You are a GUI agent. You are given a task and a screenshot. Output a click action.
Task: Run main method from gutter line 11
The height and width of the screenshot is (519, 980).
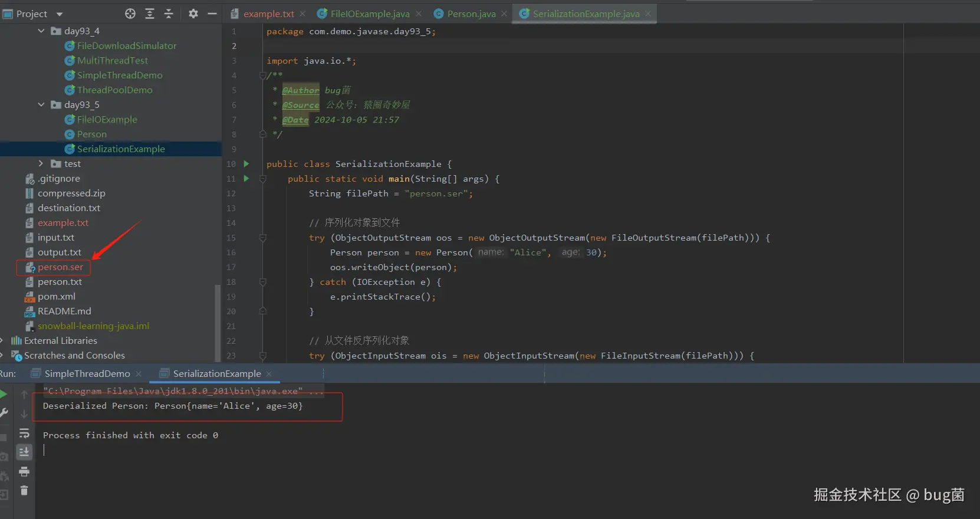246,178
